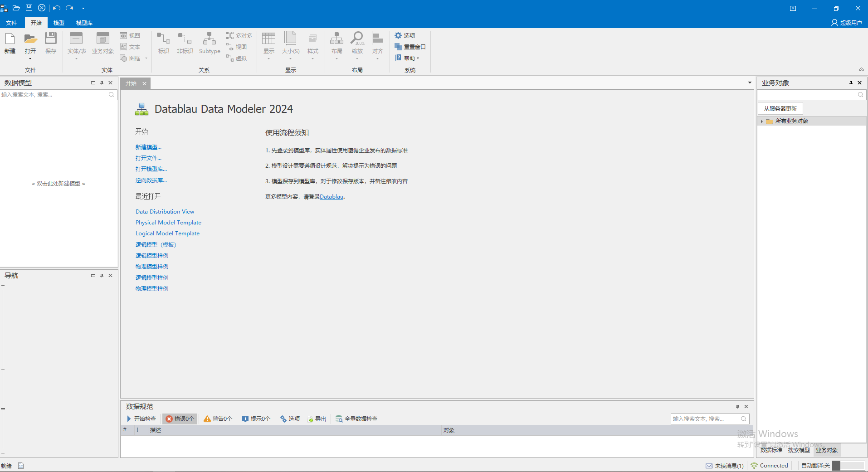Choose the 图框 frame tool
Screen dimensions: 868x472
(x=130, y=58)
